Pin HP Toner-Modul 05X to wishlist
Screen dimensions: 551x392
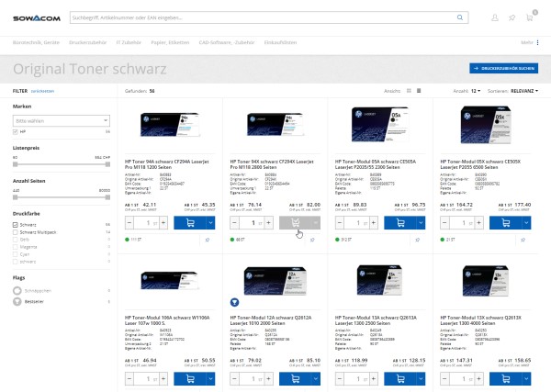523,240
